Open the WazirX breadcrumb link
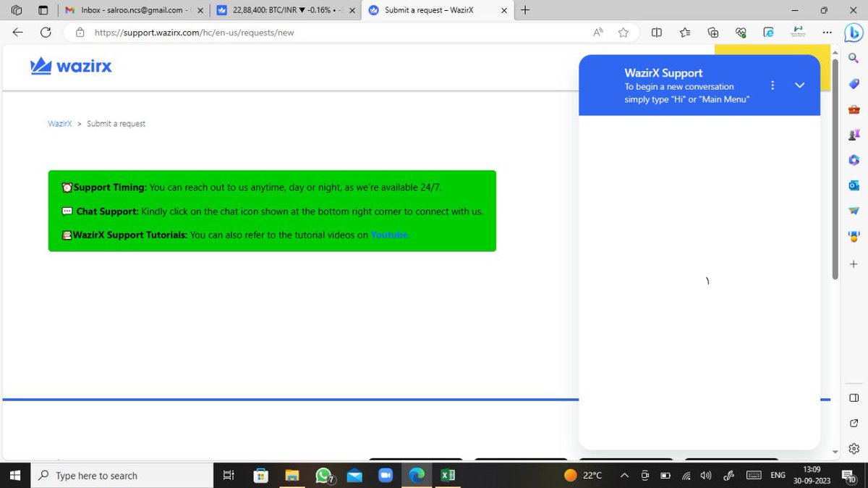The width and height of the screenshot is (868, 488). point(60,124)
